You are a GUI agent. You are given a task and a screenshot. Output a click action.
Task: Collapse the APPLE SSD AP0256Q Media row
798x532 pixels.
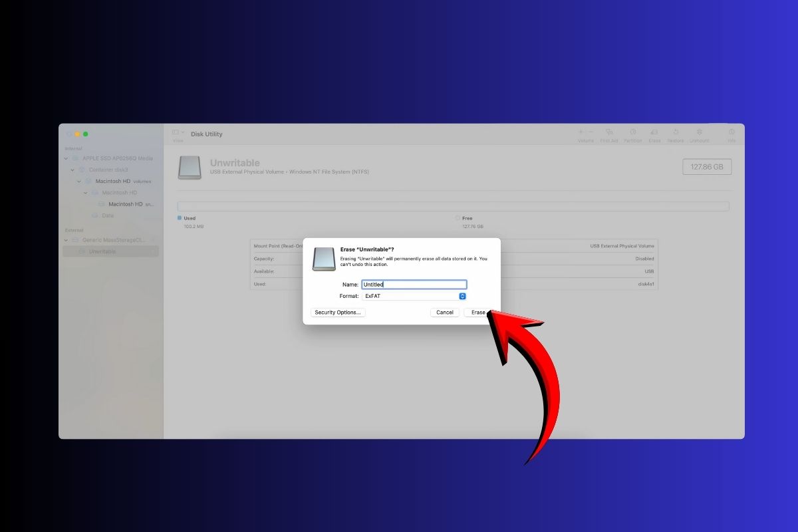pyautogui.click(x=66, y=158)
